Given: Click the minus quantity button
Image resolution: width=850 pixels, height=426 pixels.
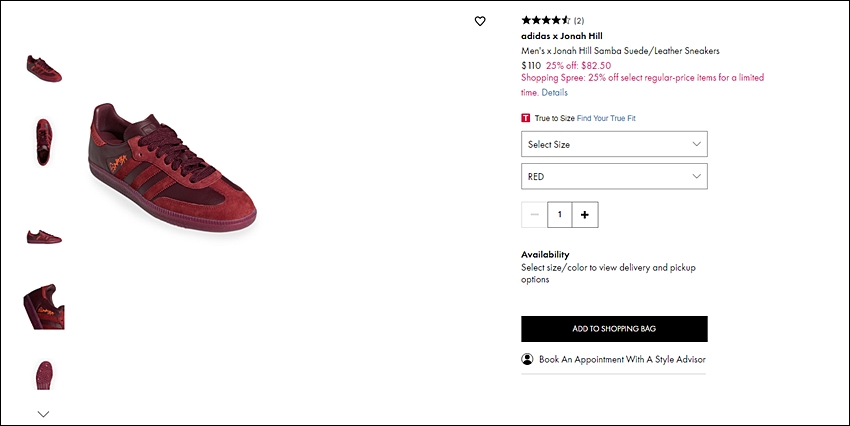Looking at the screenshot, I should click(x=535, y=215).
